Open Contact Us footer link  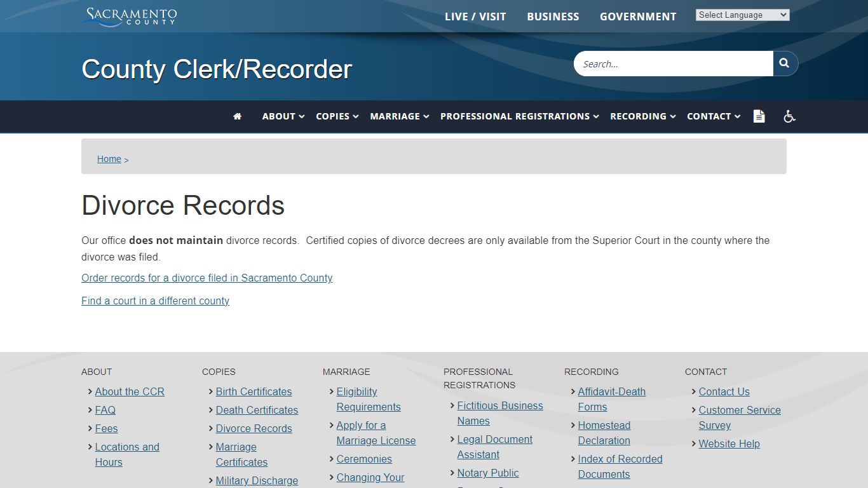pyautogui.click(x=724, y=391)
